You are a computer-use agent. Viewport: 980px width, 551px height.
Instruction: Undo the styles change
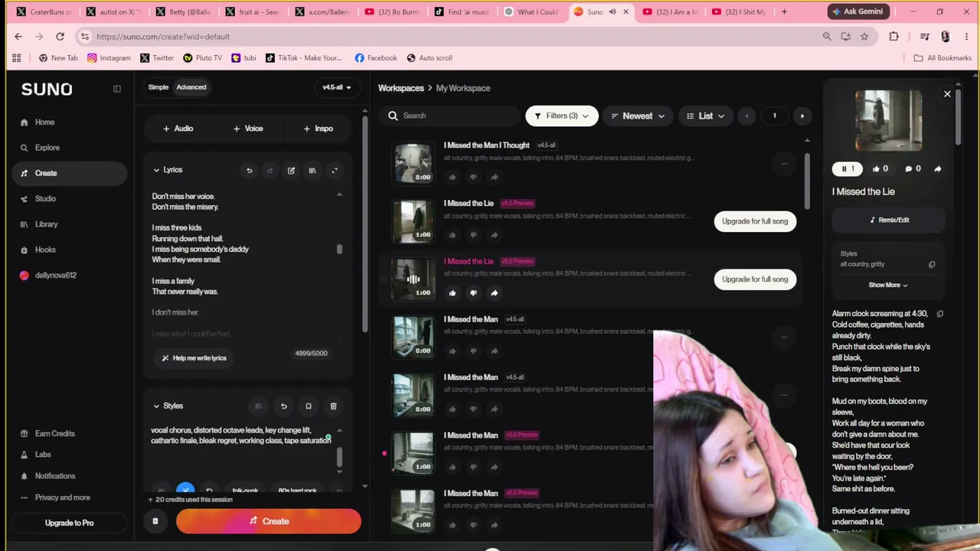[283, 406]
